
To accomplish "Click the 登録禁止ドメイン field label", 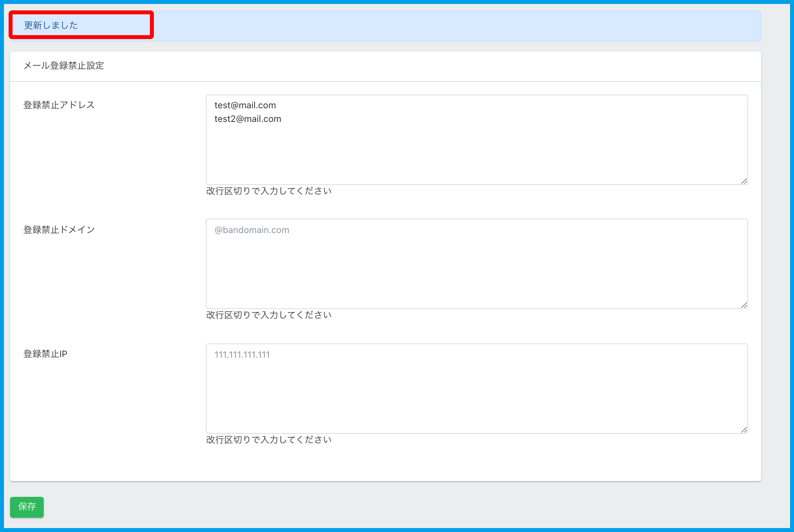I will pos(59,230).
